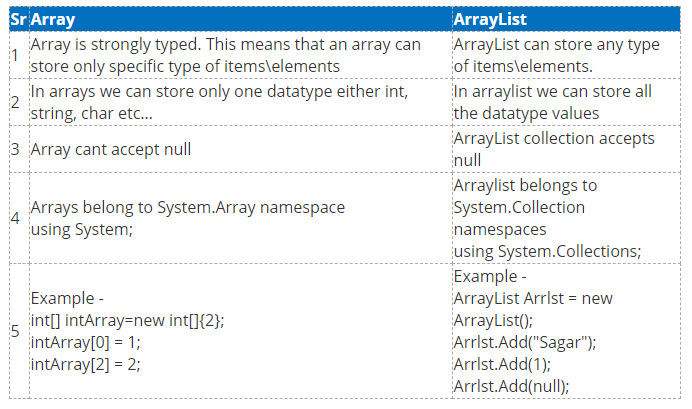Click the Sr column header
Screen dimensions: 692x409
click(19, 19)
